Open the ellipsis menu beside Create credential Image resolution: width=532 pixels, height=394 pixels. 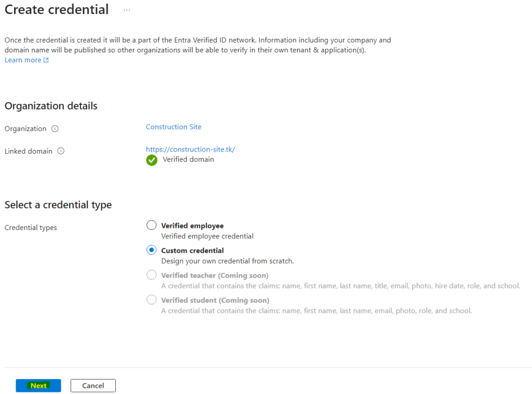pos(127,10)
